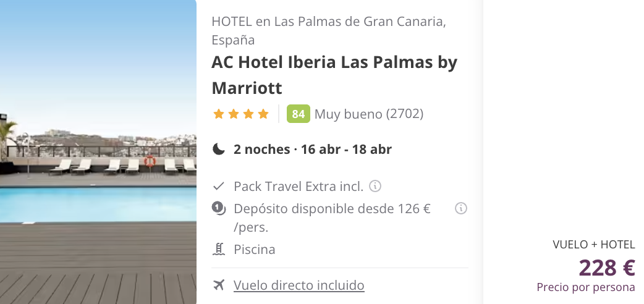
Task: Click the airplane flight icon
Action: (219, 285)
